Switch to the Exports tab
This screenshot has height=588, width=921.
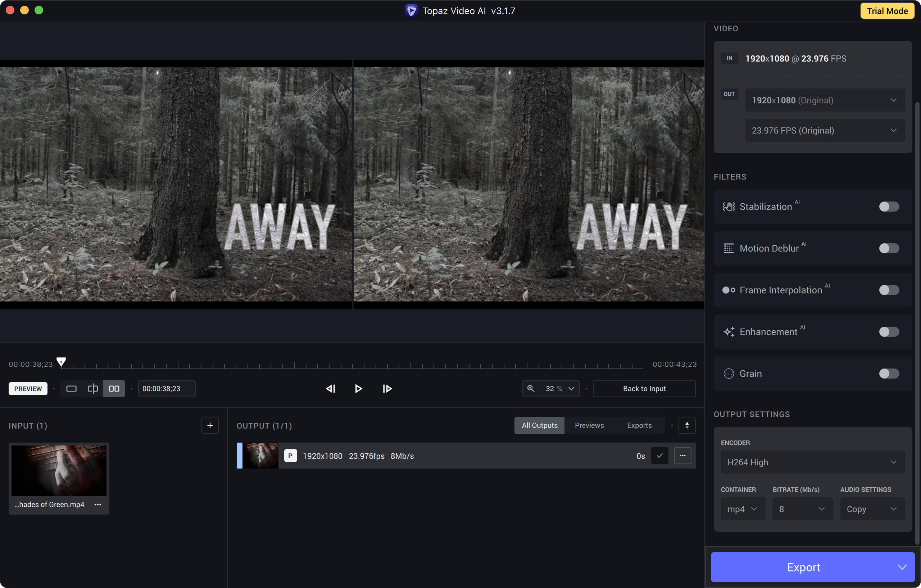pyautogui.click(x=639, y=425)
